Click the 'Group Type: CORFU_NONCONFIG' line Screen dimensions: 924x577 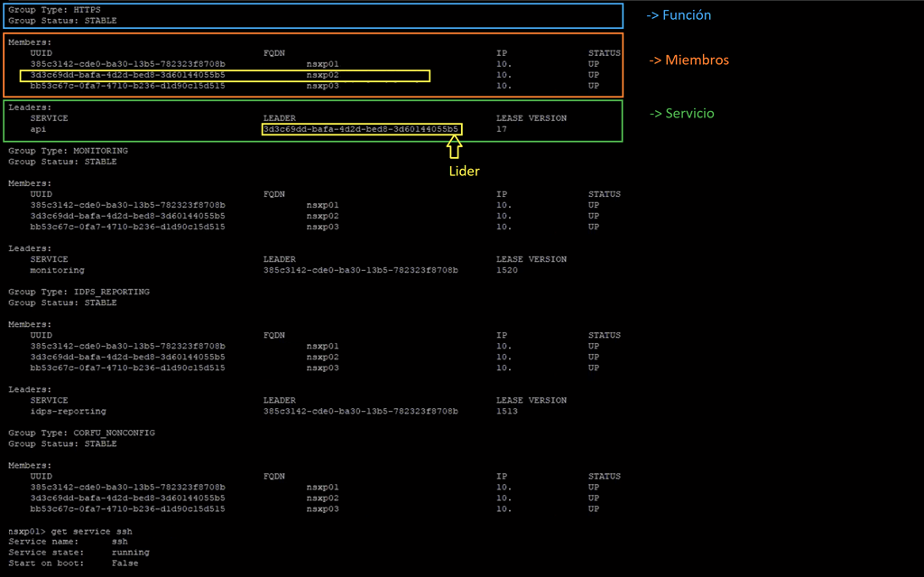(81, 433)
